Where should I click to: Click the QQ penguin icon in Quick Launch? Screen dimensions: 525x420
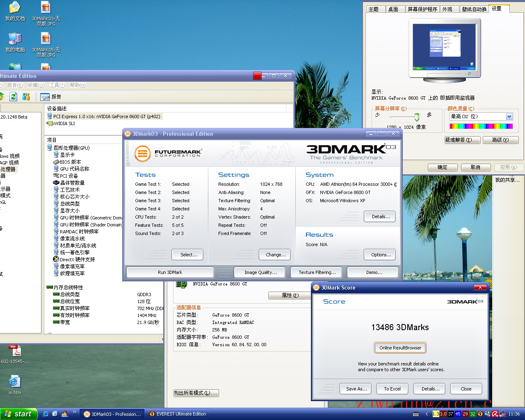64,414
